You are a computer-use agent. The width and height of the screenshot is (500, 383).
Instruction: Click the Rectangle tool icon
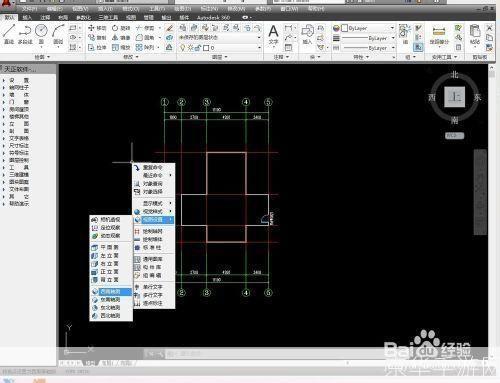pyautogui.click(x=73, y=28)
